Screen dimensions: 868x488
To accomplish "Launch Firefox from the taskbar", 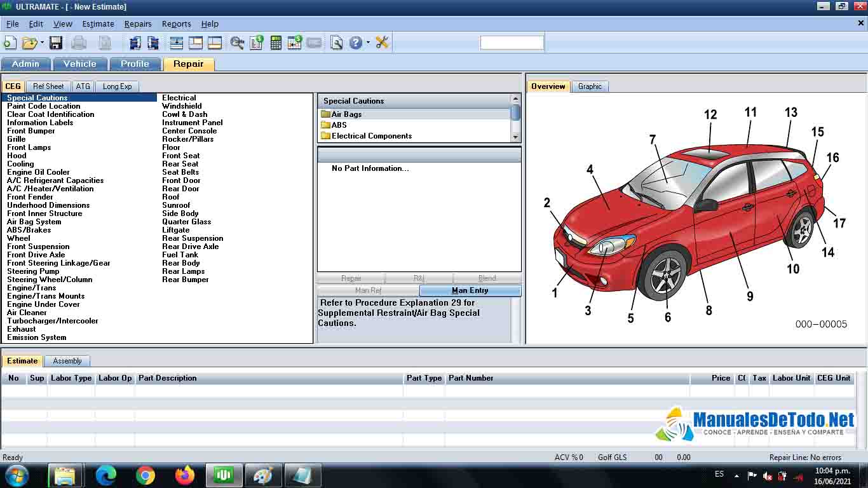I will click(x=185, y=475).
